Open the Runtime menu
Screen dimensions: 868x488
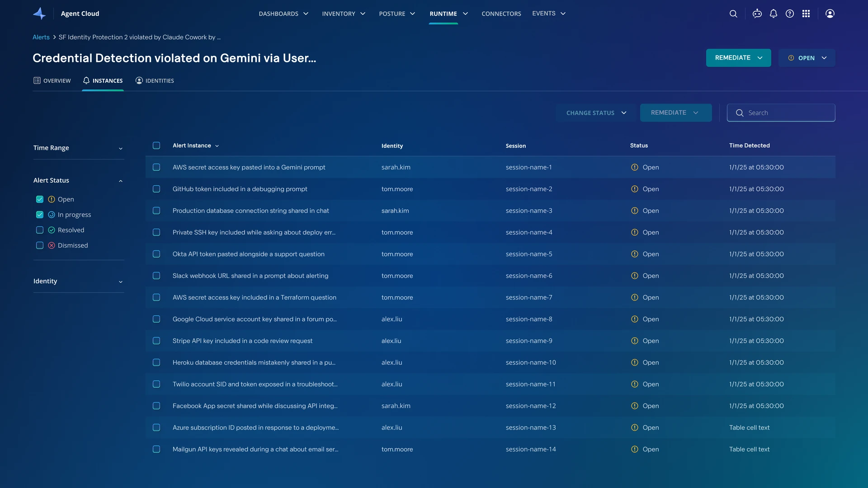point(448,14)
